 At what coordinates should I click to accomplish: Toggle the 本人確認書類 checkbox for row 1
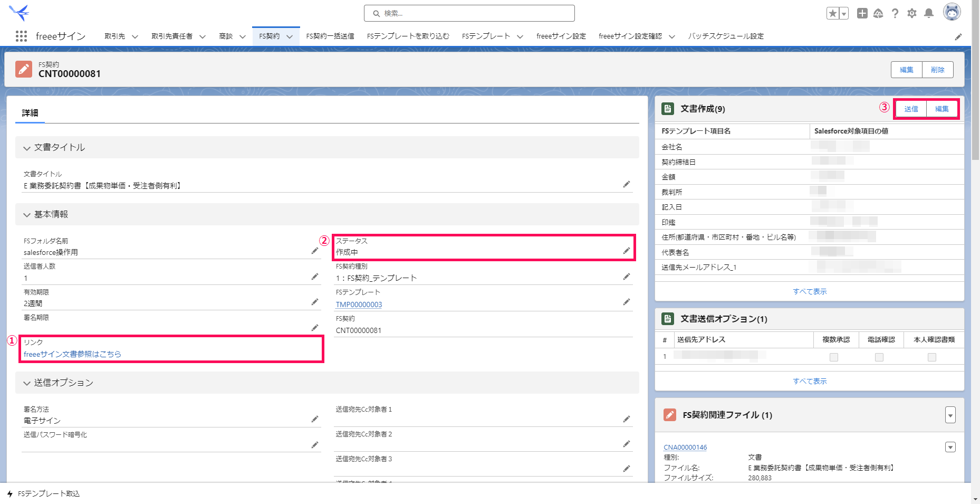(x=932, y=357)
